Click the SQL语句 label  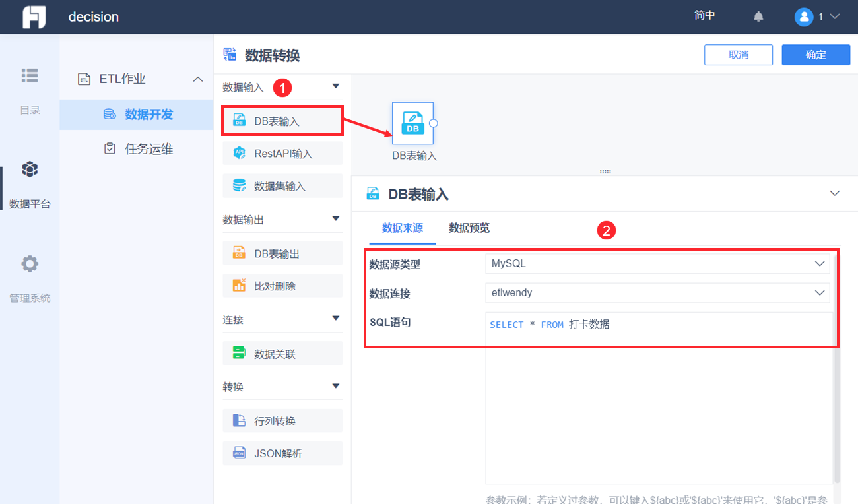(x=390, y=322)
